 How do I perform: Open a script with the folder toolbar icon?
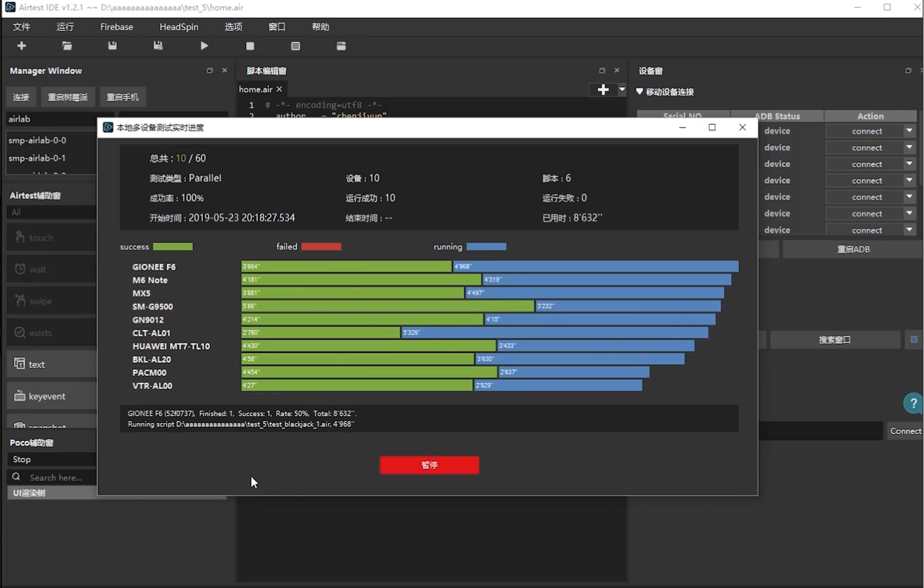[67, 46]
